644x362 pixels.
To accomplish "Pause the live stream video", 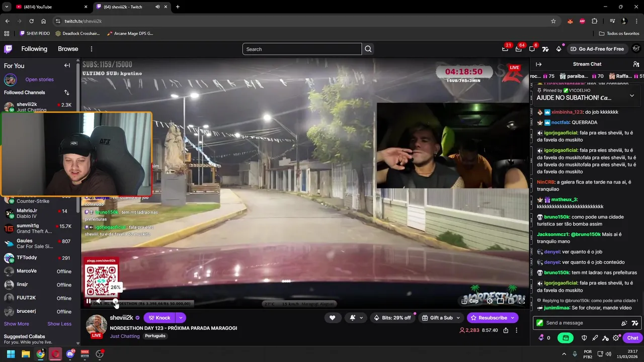I will click(x=89, y=301).
